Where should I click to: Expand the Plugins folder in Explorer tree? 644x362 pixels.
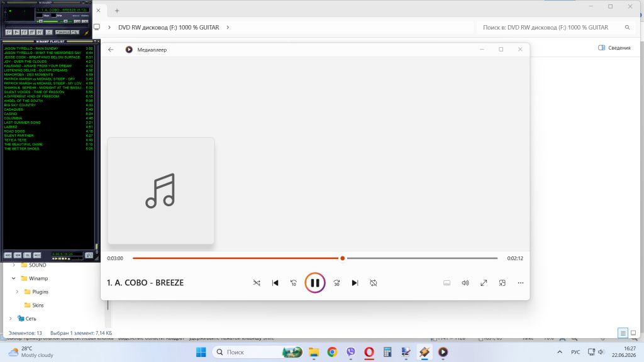pyautogui.click(x=17, y=292)
